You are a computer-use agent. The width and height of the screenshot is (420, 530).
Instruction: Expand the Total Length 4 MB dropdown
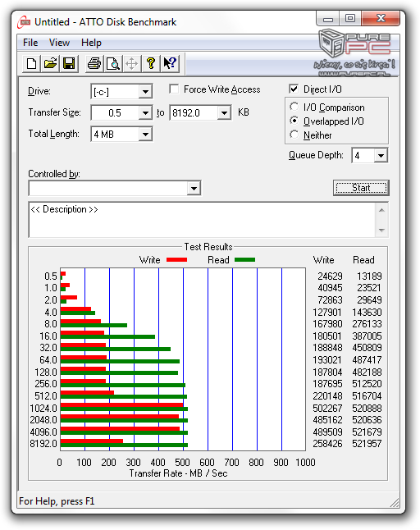[x=145, y=135]
